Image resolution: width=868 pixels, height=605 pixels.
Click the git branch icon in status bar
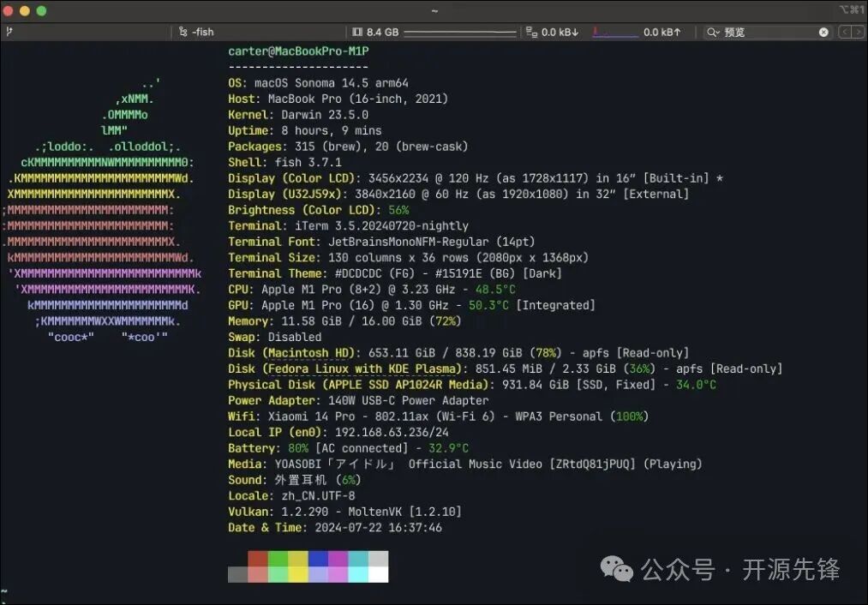[x=9, y=32]
